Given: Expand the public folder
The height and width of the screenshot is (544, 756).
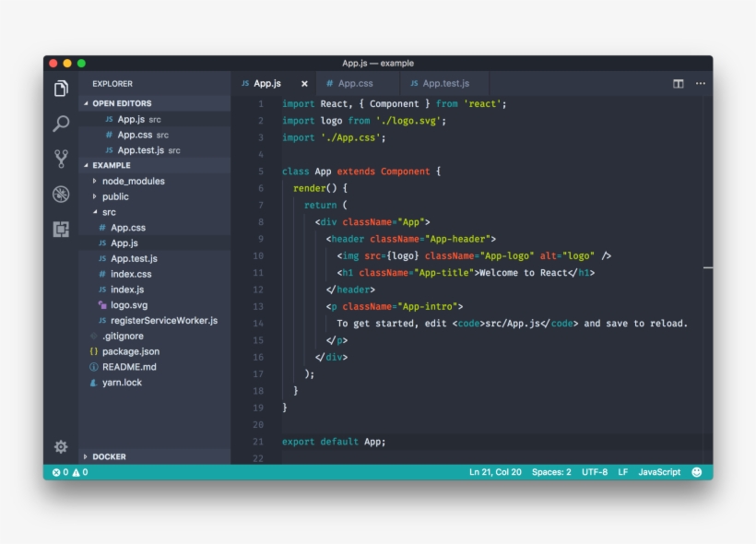Looking at the screenshot, I should [x=115, y=196].
